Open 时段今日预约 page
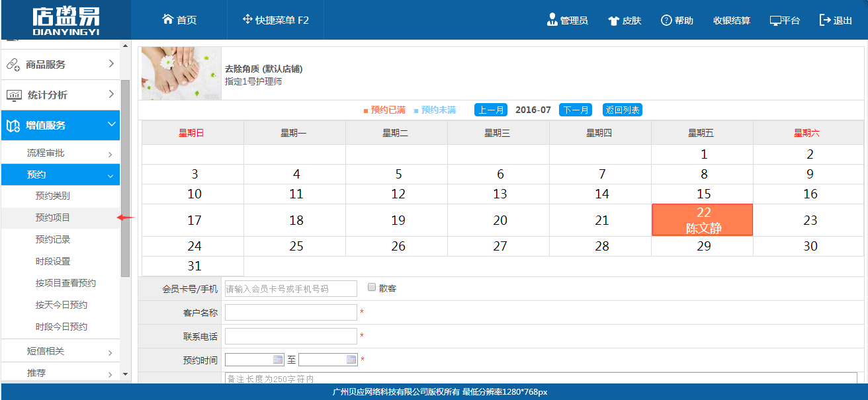Image resolution: width=868 pixels, height=400 pixels. click(x=62, y=327)
